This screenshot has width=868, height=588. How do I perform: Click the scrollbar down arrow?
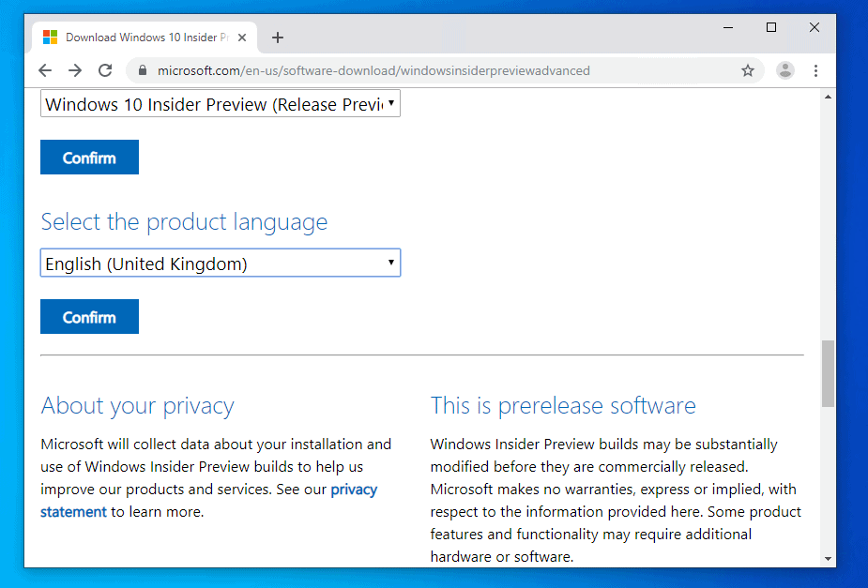click(828, 559)
